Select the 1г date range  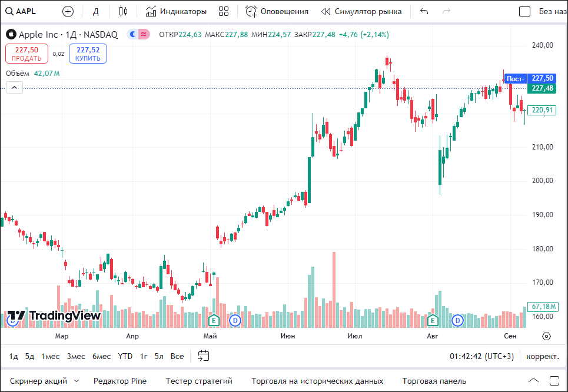[144, 356]
